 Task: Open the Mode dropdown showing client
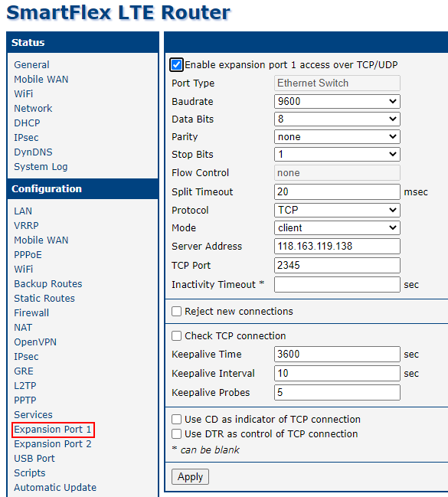[x=337, y=228]
